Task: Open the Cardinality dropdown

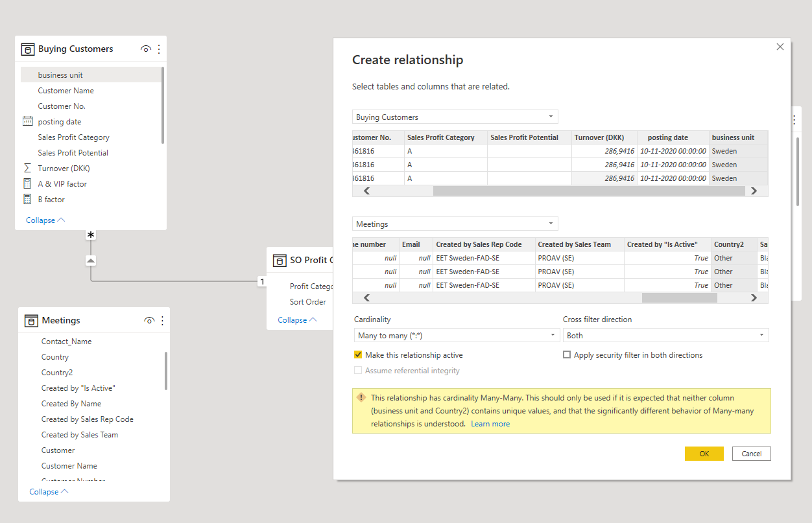Action: click(x=457, y=336)
